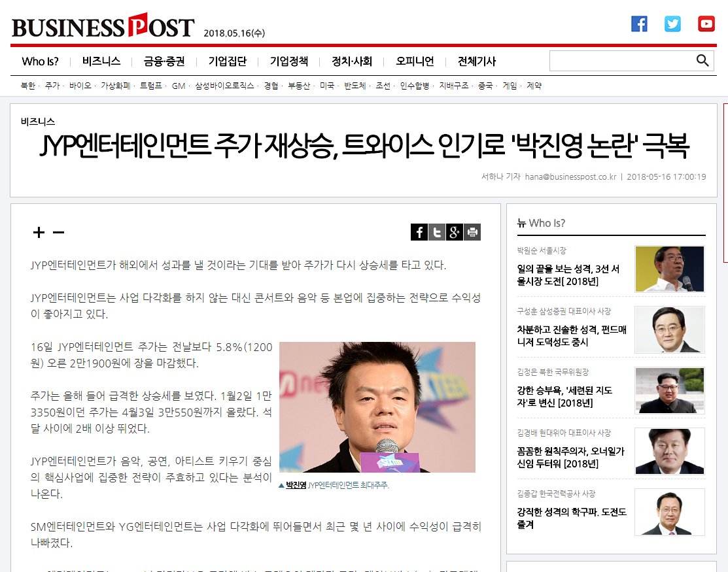Click the 비즈니스 category label above headline
Screen dimensions: 728x572
pyautogui.click(x=37, y=122)
